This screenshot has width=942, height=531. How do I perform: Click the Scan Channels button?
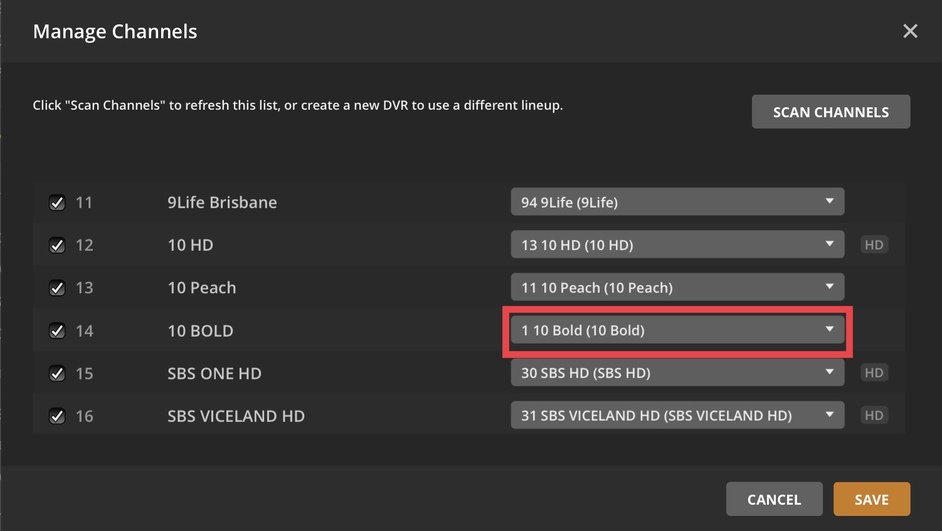coord(831,112)
